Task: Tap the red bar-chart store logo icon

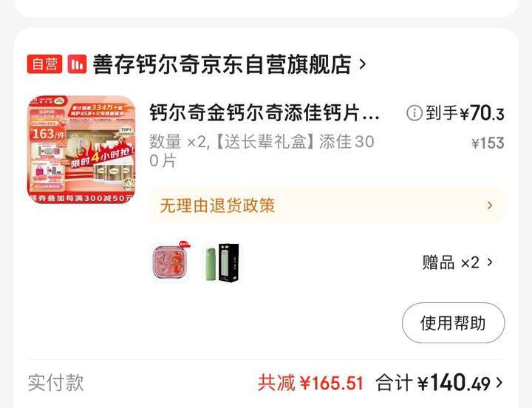Action: click(x=77, y=64)
